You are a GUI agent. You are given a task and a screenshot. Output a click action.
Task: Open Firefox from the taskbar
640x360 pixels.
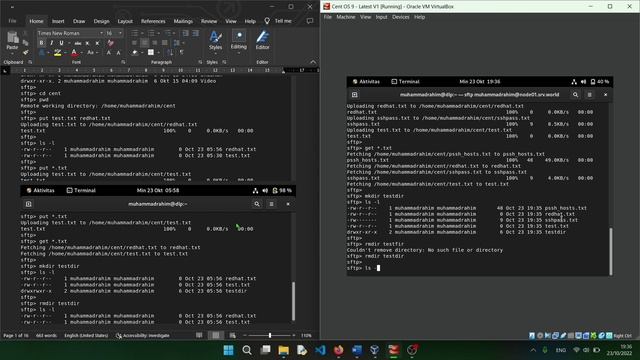pos(338,350)
